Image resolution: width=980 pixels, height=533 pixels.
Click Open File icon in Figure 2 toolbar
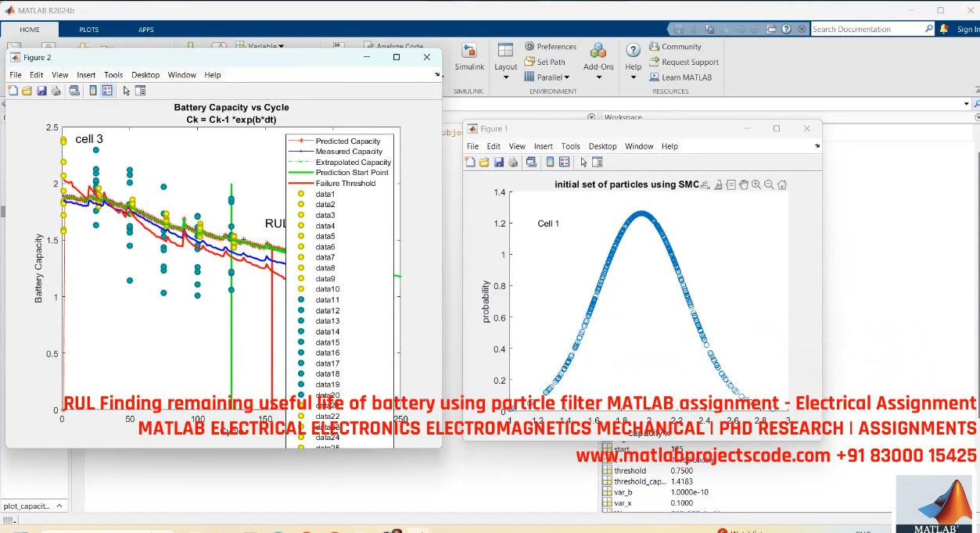tap(27, 91)
